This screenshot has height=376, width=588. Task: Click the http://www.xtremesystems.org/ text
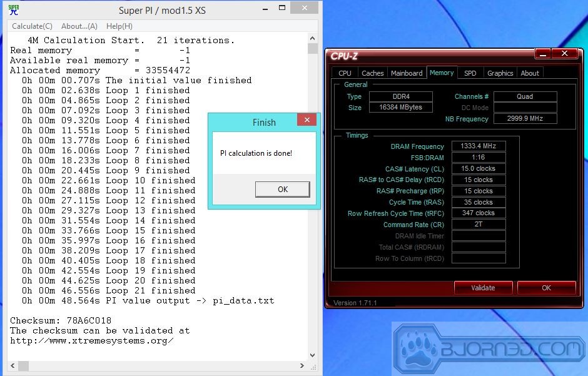coord(91,341)
